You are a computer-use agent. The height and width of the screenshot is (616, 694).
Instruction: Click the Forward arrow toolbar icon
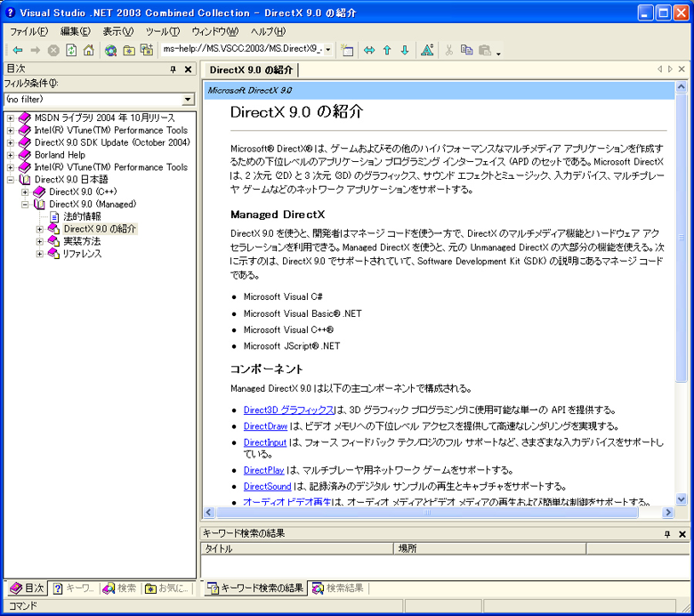36,51
